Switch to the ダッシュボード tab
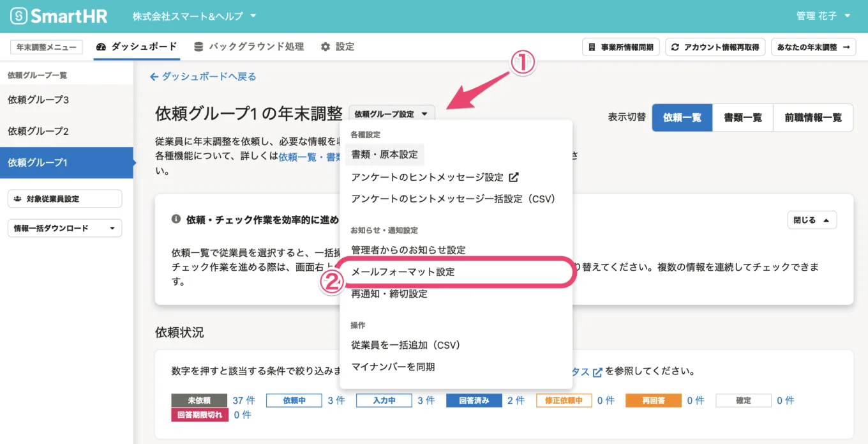Viewport: 868px width, 444px height. pos(137,47)
